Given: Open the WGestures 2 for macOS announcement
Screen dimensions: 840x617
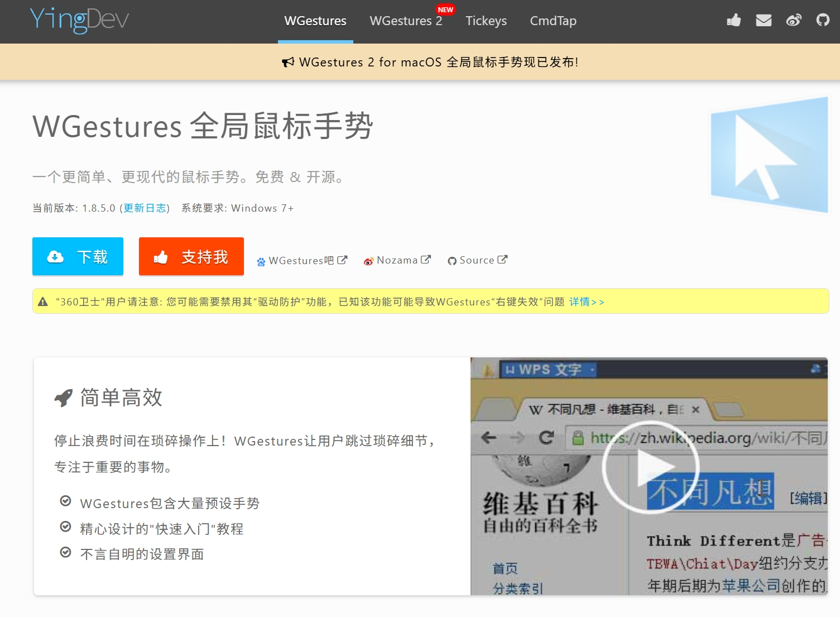Looking at the screenshot, I should tap(430, 62).
